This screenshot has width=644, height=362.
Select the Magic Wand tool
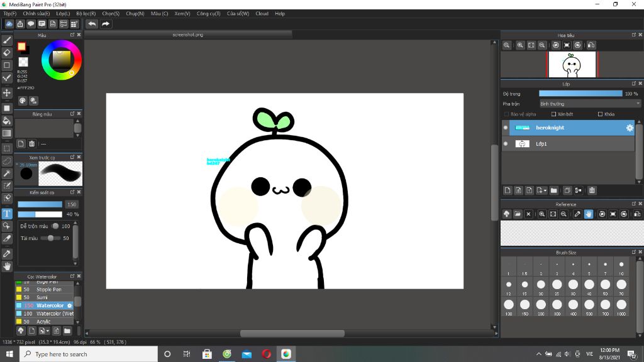pos(6,173)
